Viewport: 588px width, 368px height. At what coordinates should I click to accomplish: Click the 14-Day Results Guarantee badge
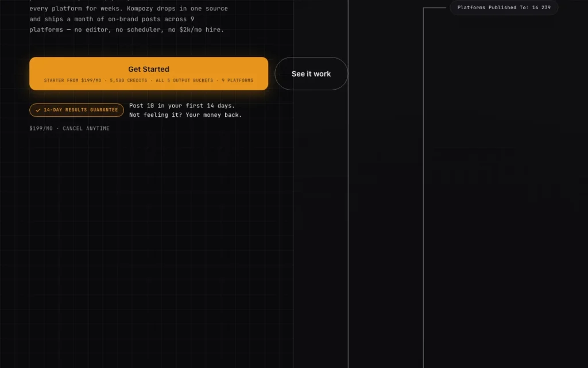[x=76, y=110]
